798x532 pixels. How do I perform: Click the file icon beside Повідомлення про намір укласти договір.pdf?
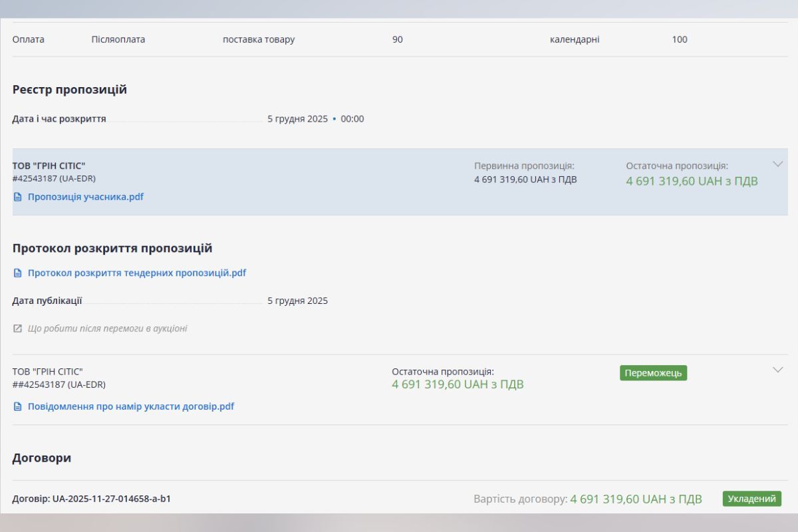click(x=18, y=406)
